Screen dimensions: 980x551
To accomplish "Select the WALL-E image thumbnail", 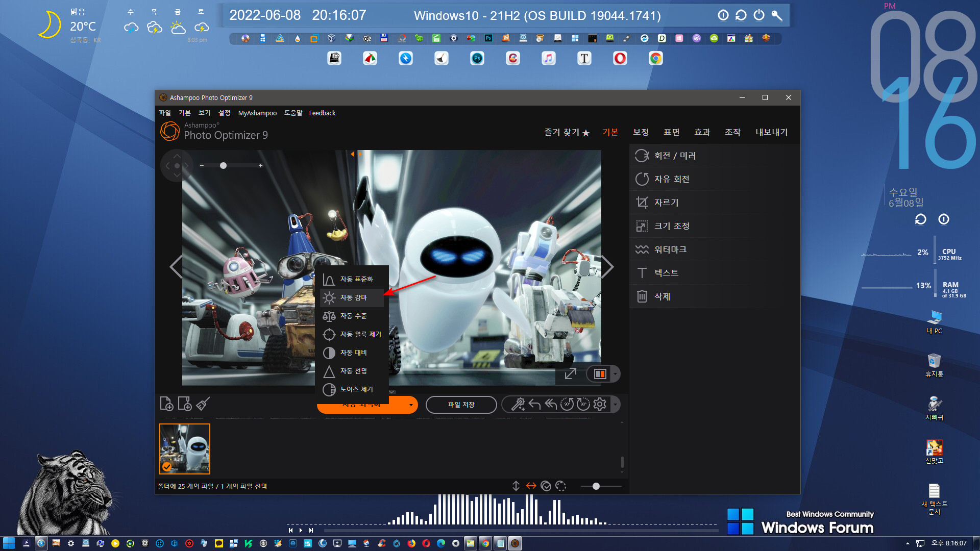I will click(185, 449).
